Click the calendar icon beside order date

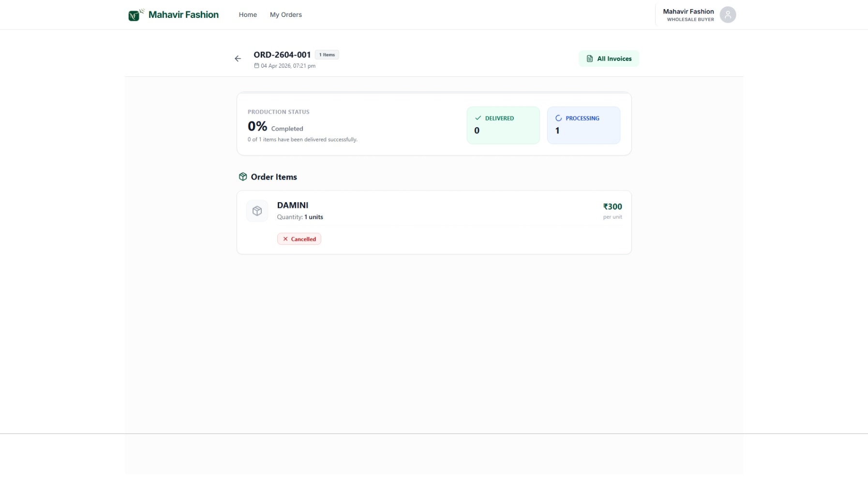[x=256, y=66]
